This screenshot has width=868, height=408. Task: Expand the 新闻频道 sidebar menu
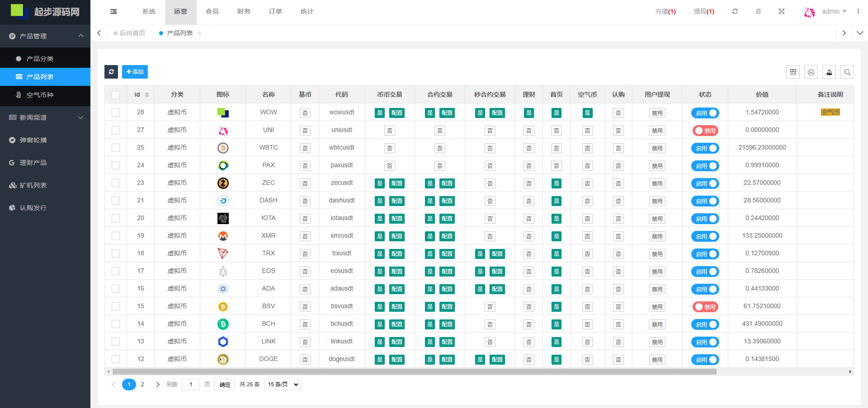click(45, 117)
